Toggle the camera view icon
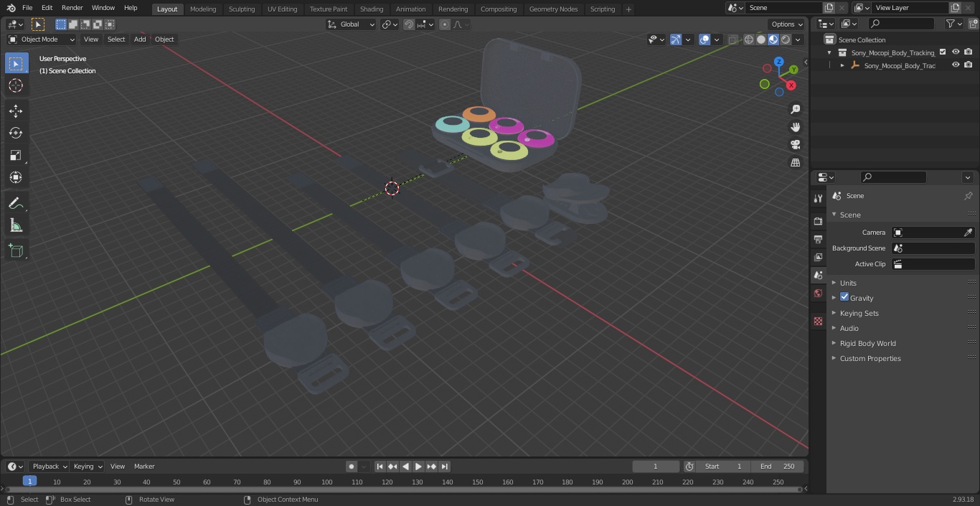 (x=796, y=145)
